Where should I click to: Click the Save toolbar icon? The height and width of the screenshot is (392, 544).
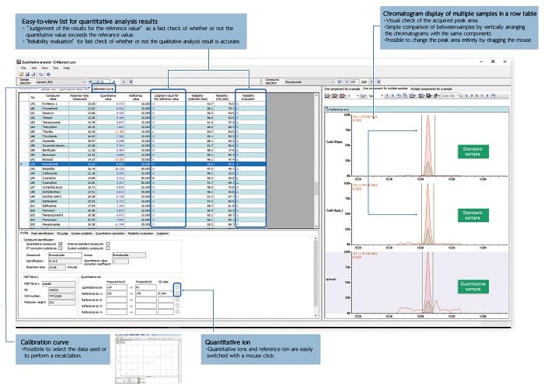click(26, 73)
